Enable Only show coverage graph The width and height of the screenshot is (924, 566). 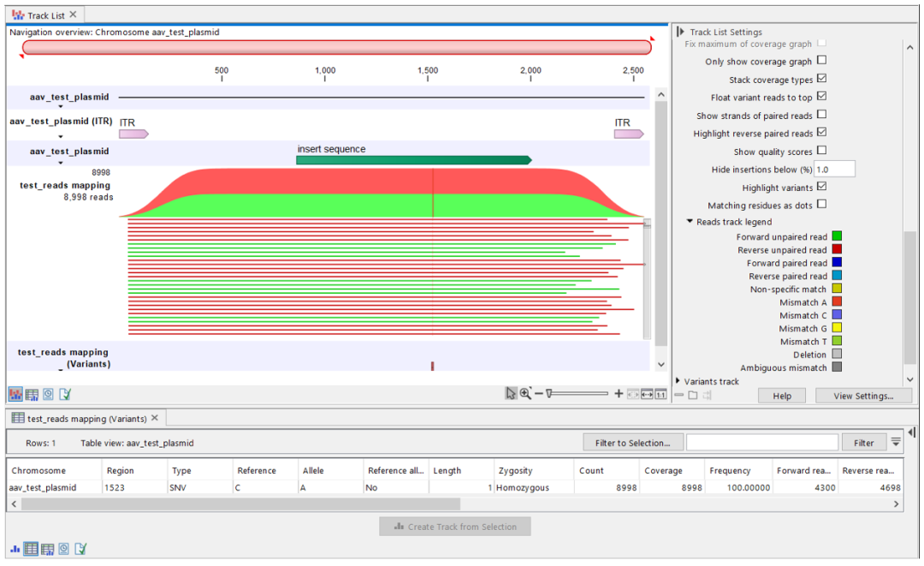click(821, 60)
